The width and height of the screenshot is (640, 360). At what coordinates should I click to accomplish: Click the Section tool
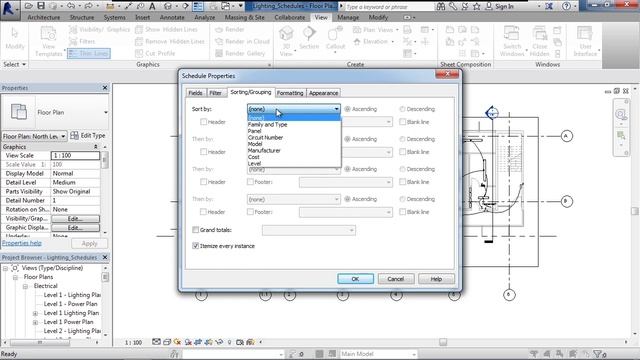point(309,38)
